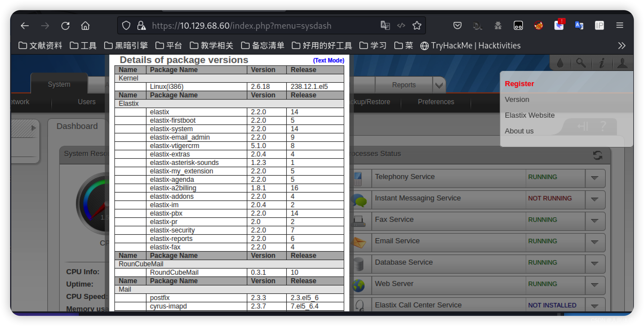Toggle the bookmark star for this page
Screen dimensions: 644x326
(417, 25)
